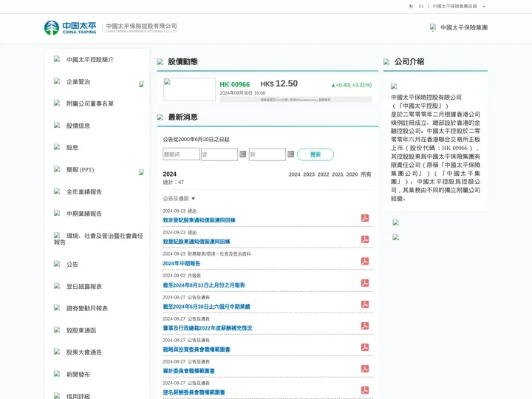The width and height of the screenshot is (532, 399).
Task: Open link 審計委員會職權範圍書
Action: tap(188, 371)
